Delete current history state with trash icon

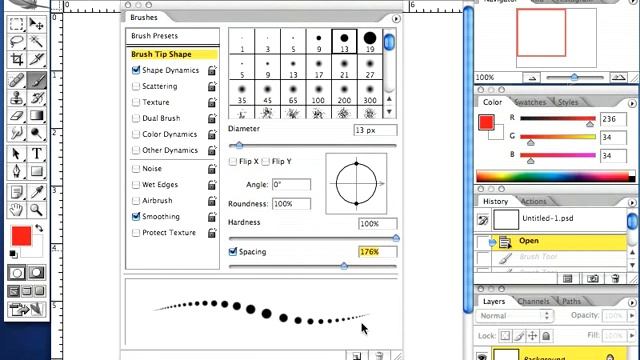point(616,279)
